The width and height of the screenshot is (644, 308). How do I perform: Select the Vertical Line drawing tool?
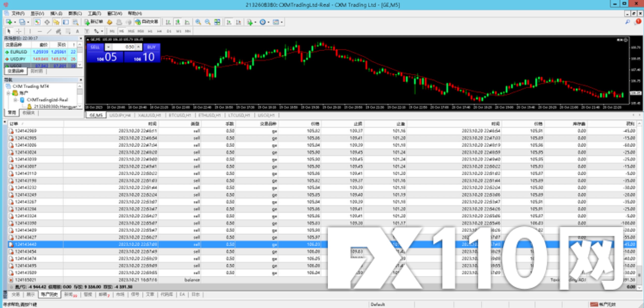pyautogui.click(x=30, y=31)
